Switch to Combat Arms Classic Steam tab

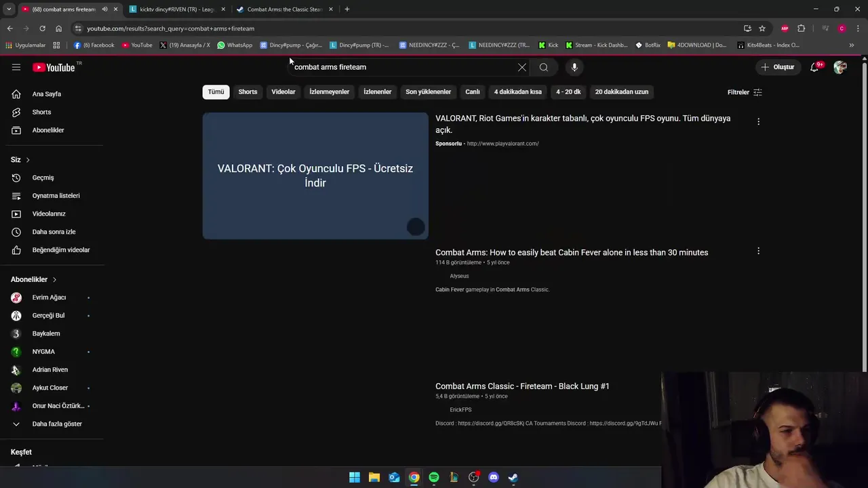coord(284,9)
